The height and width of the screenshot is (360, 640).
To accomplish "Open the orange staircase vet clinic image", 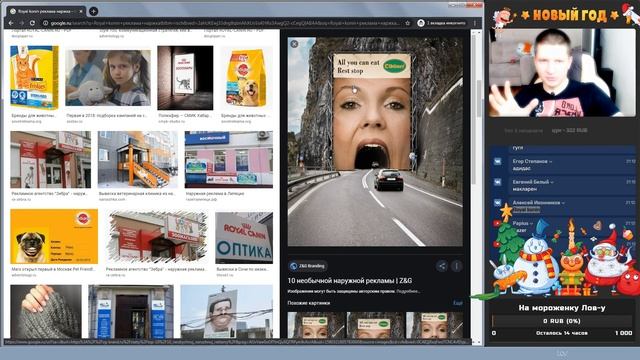I will [x=138, y=160].
